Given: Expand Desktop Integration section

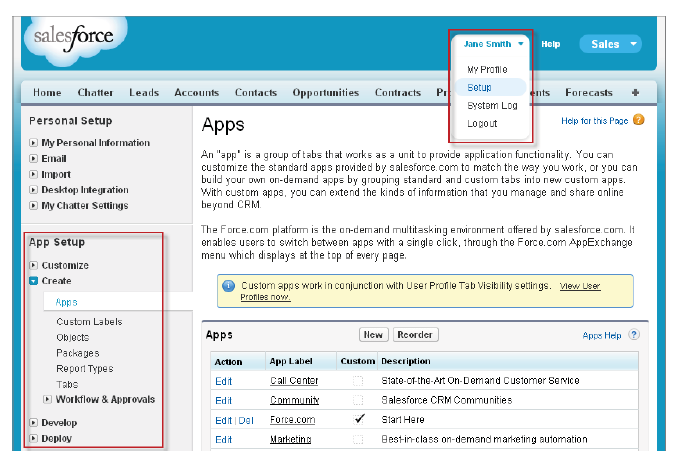Looking at the screenshot, I should click(x=33, y=190).
